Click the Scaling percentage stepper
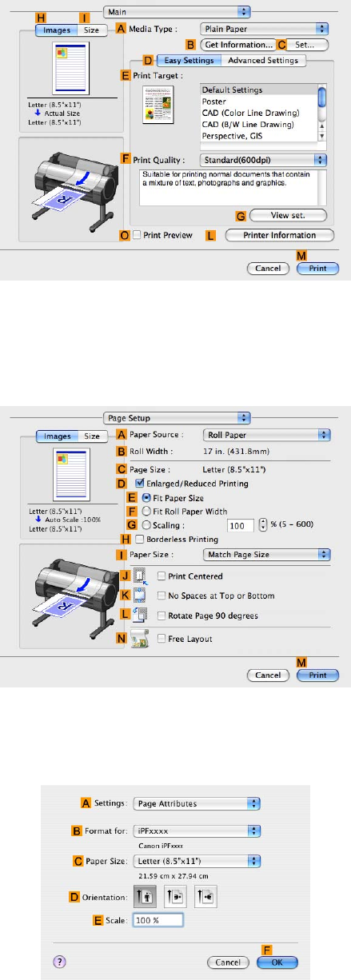Image resolution: width=351 pixels, height=980 pixels. pos(264,525)
